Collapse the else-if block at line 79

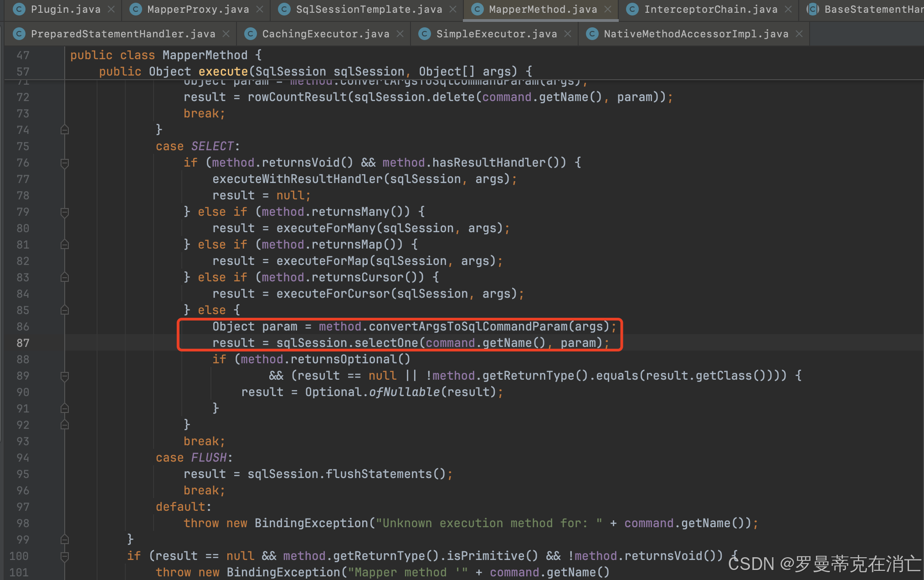tap(65, 212)
